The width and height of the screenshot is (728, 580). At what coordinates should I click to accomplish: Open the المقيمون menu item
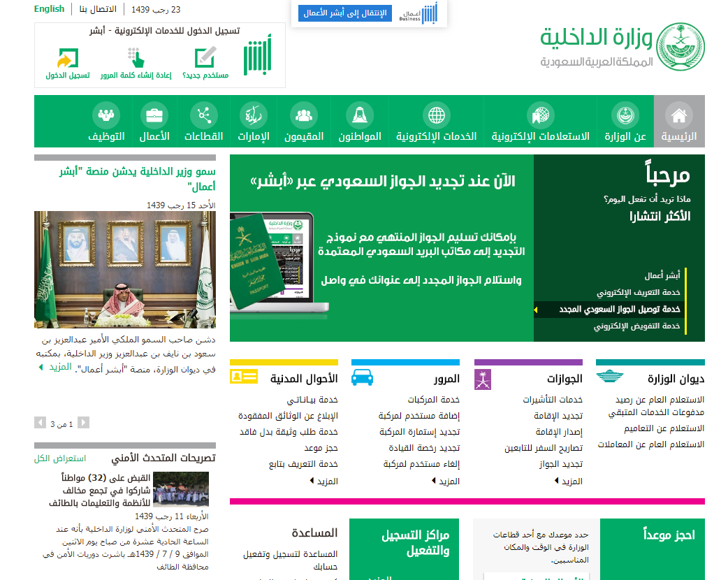(x=304, y=122)
